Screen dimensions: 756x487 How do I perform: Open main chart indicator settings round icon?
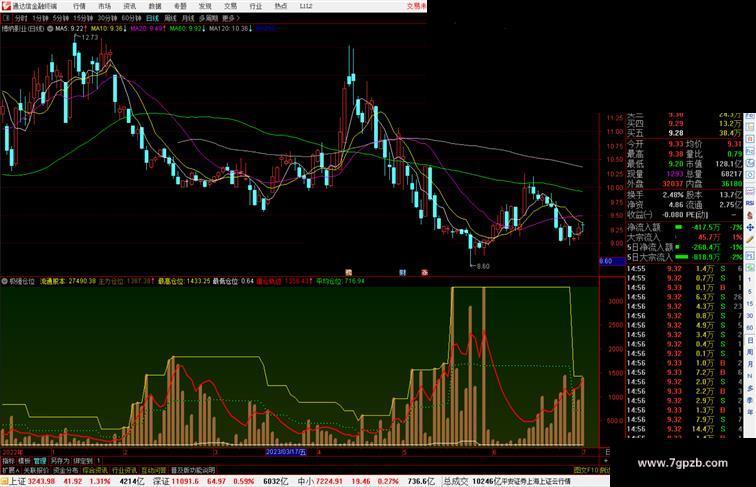point(50,28)
